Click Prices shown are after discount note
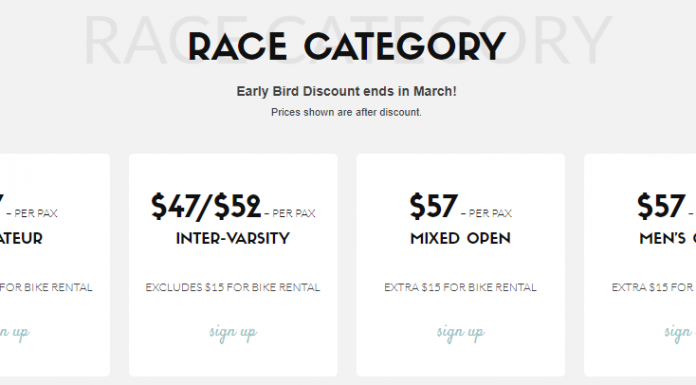 click(x=346, y=112)
